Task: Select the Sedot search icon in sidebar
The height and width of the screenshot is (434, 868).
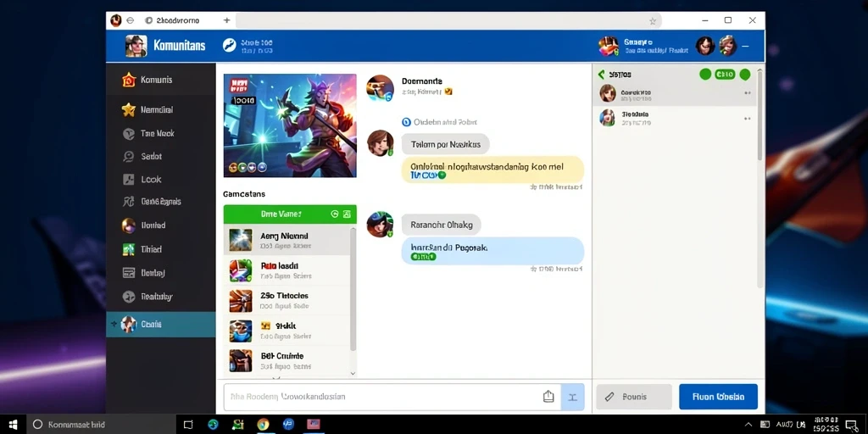Action: 129,157
